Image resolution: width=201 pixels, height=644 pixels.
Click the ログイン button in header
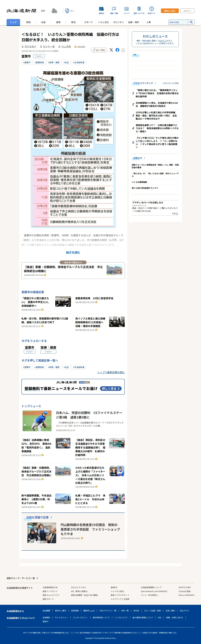tap(187, 11)
